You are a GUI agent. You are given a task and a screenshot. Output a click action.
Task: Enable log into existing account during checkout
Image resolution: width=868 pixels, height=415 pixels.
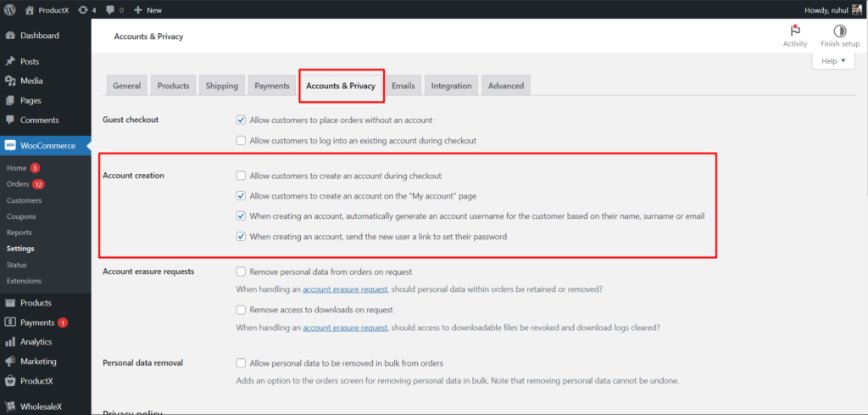[x=241, y=140]
